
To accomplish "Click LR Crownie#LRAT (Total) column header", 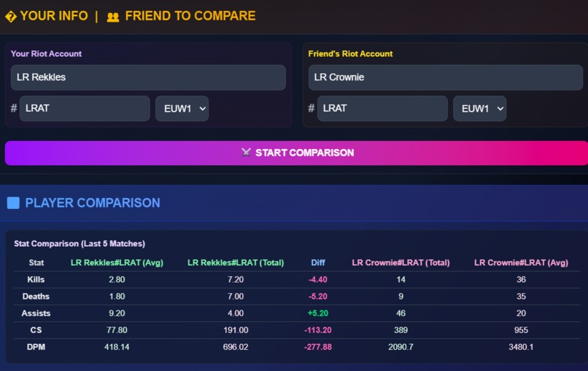I will (x=401, y=262).
